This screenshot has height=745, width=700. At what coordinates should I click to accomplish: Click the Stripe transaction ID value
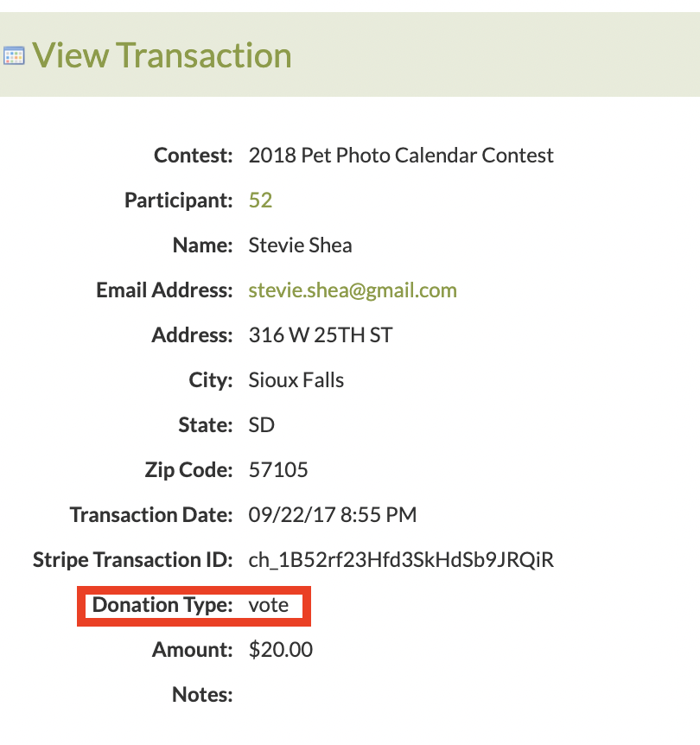click(401, 560)
